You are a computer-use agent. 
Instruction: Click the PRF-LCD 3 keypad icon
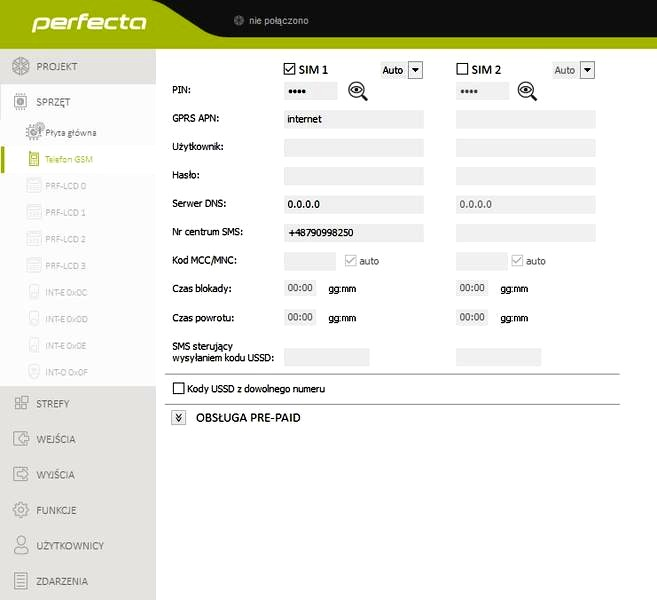click(34, 266)
